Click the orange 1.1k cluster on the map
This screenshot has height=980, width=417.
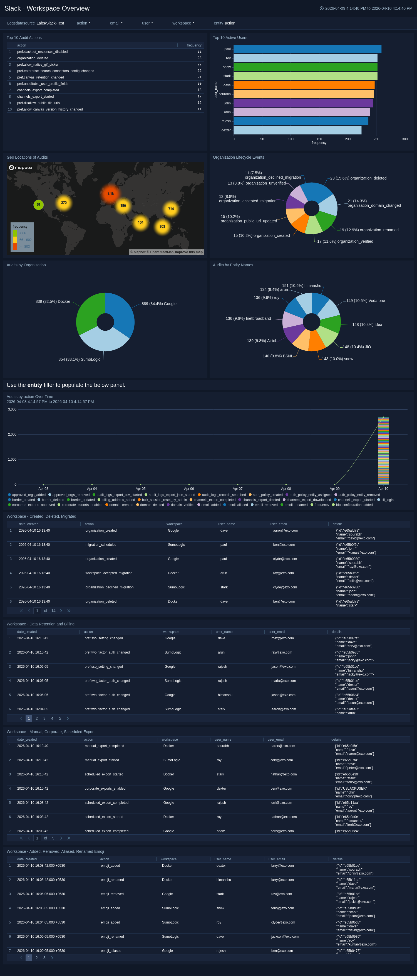111,194
